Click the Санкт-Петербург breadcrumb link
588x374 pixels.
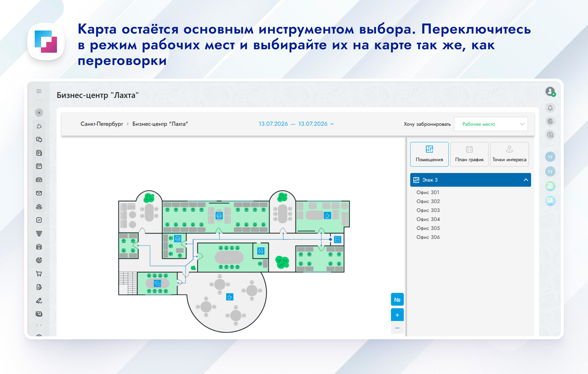102,124
